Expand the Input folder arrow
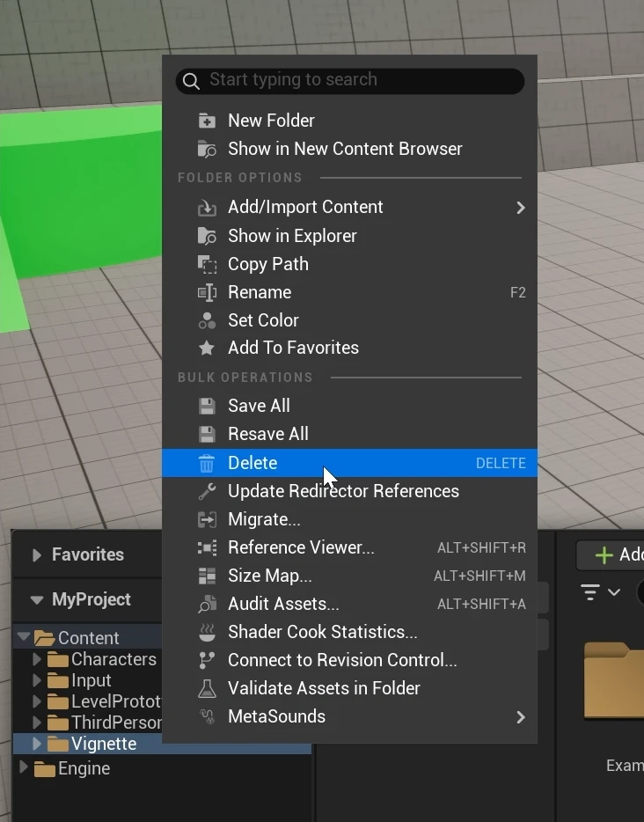The height and width of the screenshot is (822, 644). coord(37,680)
